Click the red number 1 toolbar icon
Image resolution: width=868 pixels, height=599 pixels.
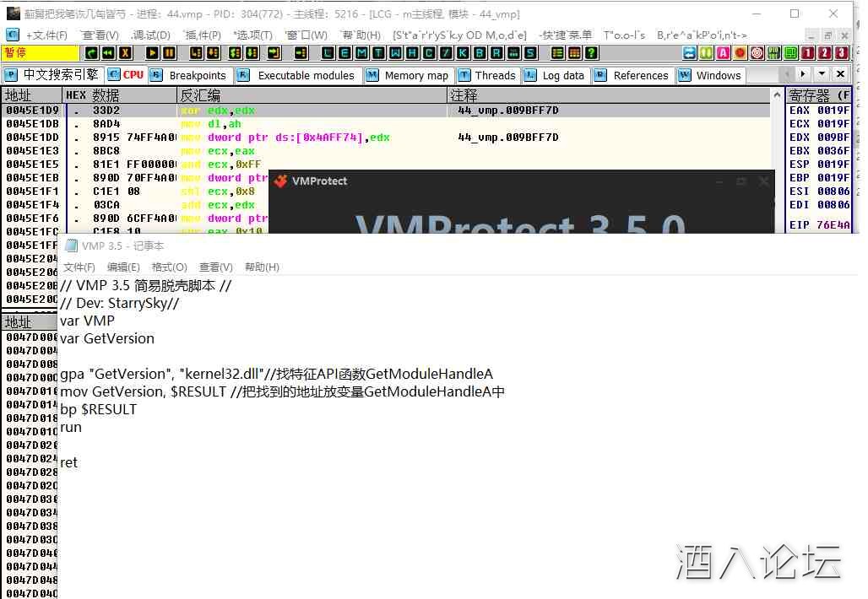click(x=807, y=53)
